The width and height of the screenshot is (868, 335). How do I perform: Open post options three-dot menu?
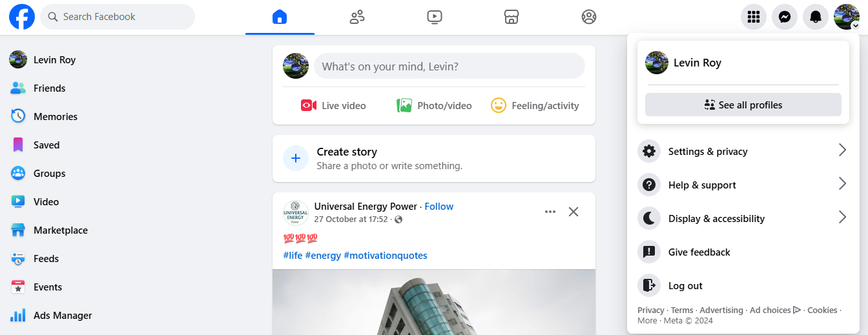[x=550, y=212]
